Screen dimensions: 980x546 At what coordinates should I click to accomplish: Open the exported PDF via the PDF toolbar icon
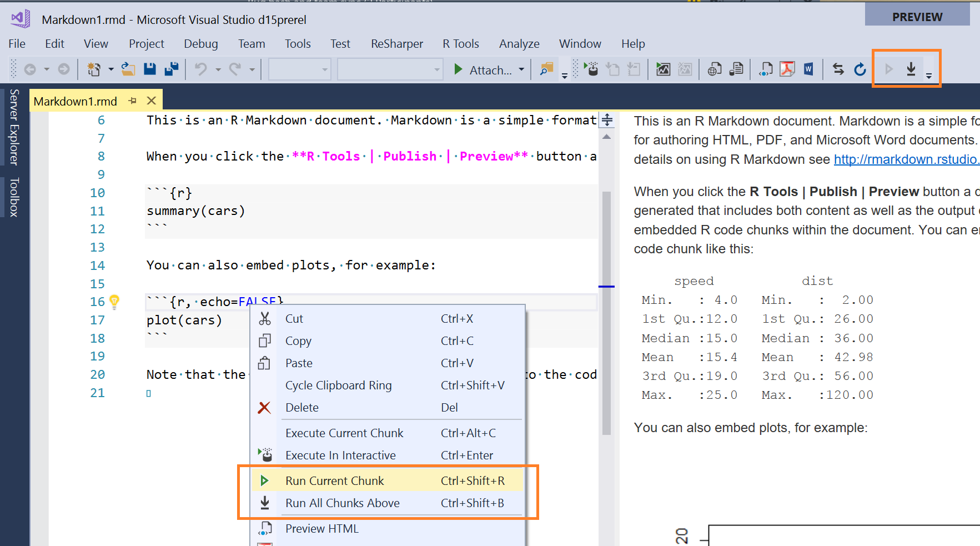[x=787, y=69]
